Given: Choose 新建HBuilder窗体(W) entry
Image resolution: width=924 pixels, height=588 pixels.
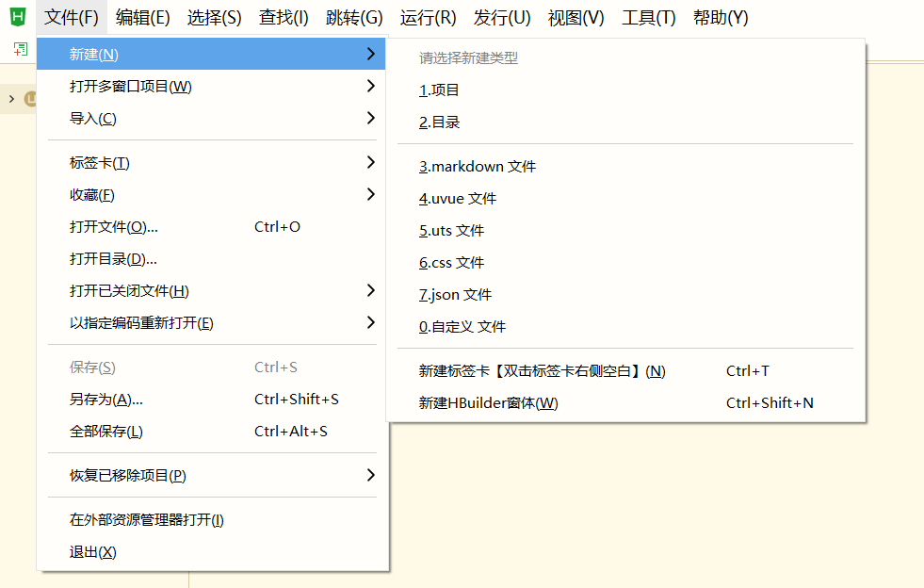Looking at the screenshot, I should point(625,402).
